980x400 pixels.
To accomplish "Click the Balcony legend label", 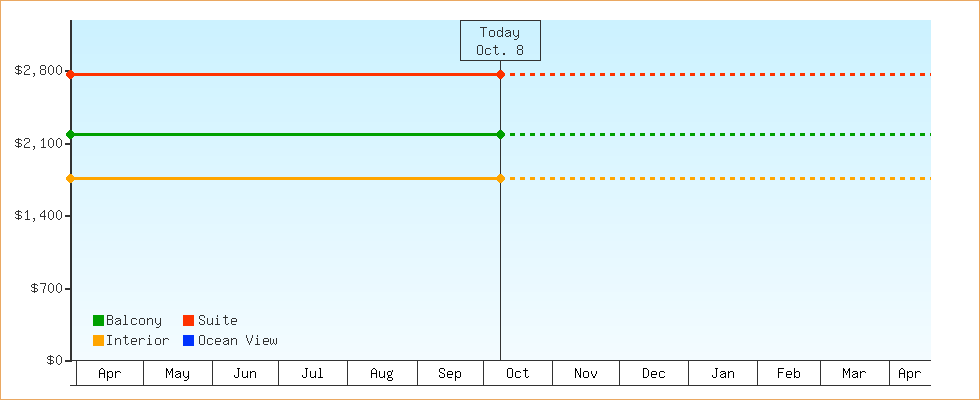I will (x=134, y=320).
